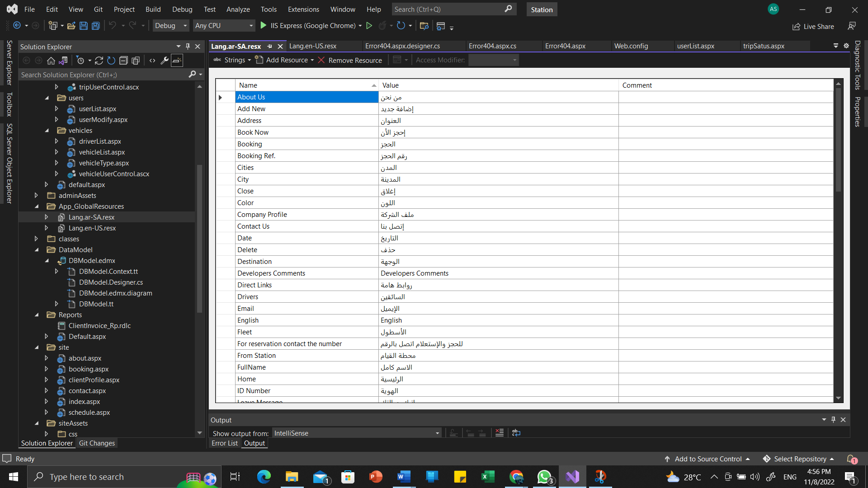Screen dimensions: 868x488
Task: Open Google Chrome from the Windows taskbar
Action: click(516, 477)
